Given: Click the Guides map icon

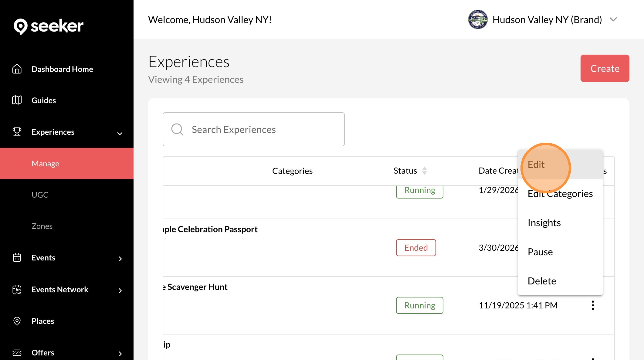Looking at the screenshot, I should (x=17, y=100).
